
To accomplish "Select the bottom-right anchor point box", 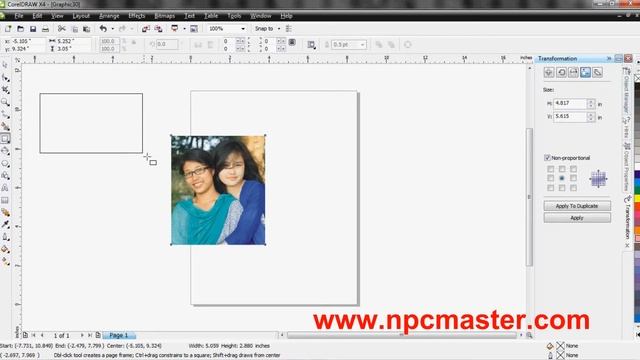I will click(x=573, y=188).
